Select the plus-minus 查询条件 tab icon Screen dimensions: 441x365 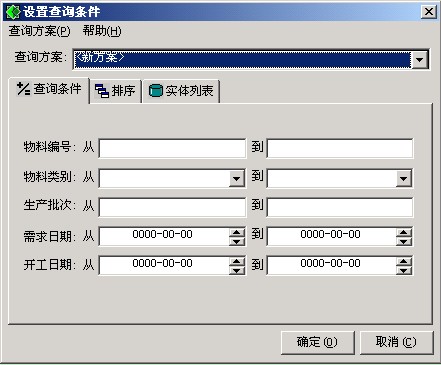point(23,89)
